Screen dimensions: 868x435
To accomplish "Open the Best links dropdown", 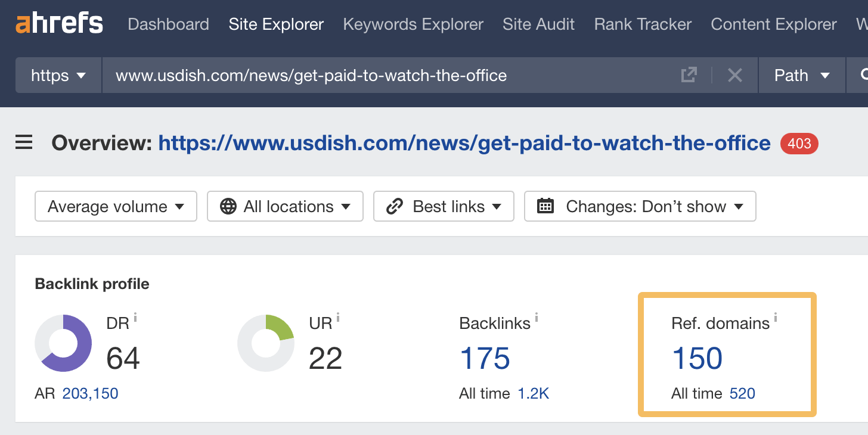I will [444, 206].
